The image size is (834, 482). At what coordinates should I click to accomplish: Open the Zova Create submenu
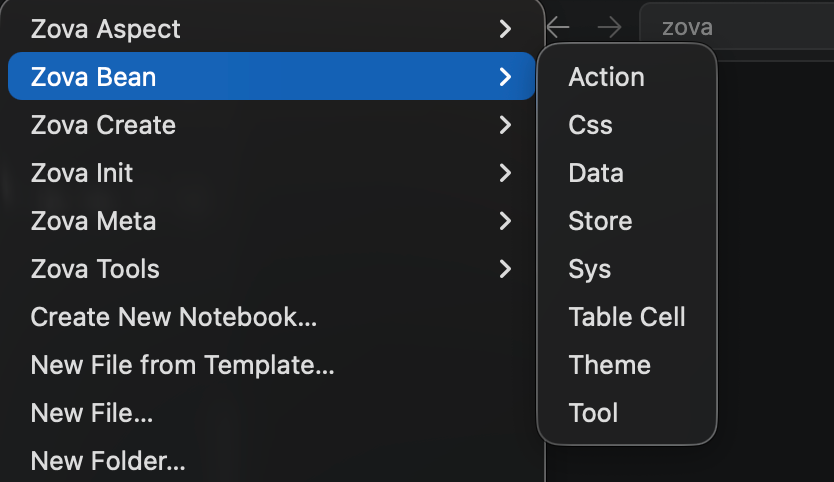click(270, 125)
